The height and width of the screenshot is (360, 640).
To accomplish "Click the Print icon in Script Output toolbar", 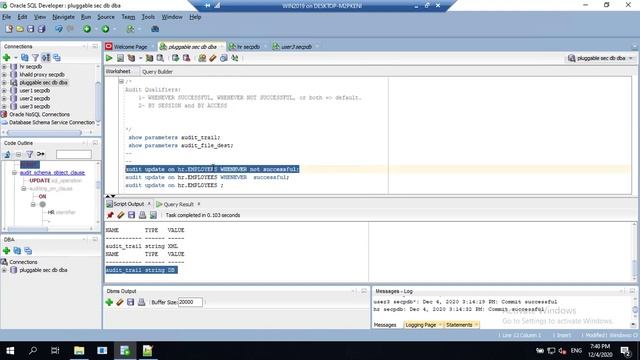I will [142, 215].
